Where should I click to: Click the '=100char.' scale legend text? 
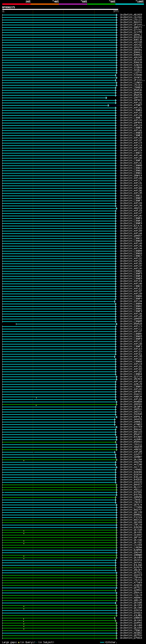coord(111,642)
